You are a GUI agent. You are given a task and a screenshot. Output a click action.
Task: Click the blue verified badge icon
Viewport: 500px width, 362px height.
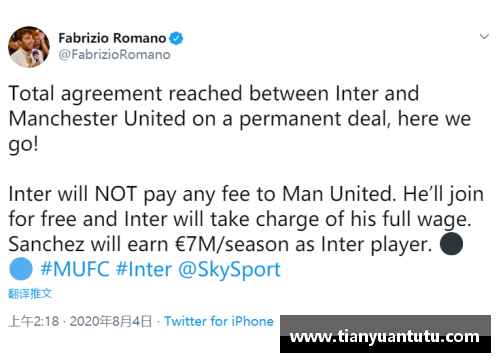pos(176,38)
